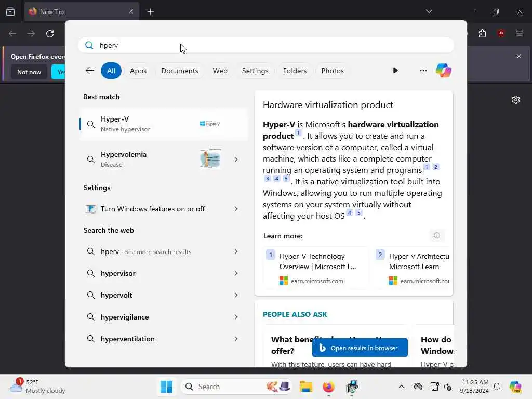Click the Firefox back navigation arrow
This screenshot has height=399, width=532.
[12, 34]
